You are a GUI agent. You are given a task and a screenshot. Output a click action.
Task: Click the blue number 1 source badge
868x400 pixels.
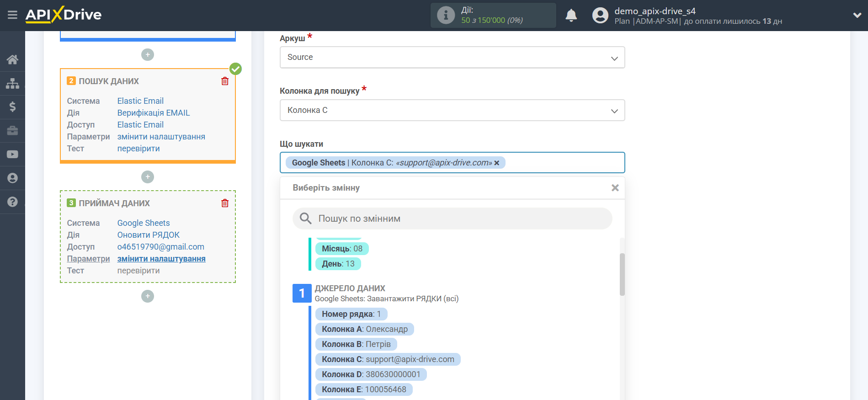tap(302, 293)
